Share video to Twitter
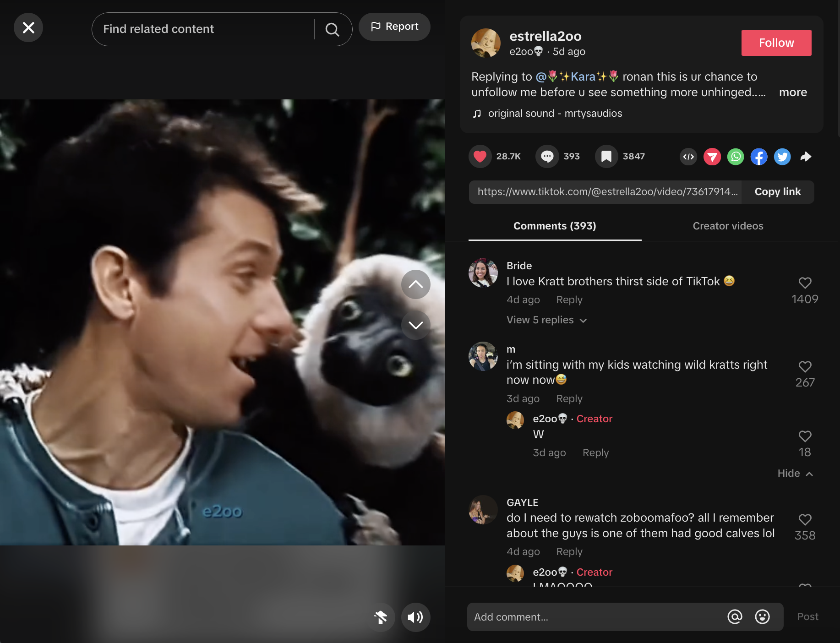This screenshot has height=643, width=840. point(782,157)
